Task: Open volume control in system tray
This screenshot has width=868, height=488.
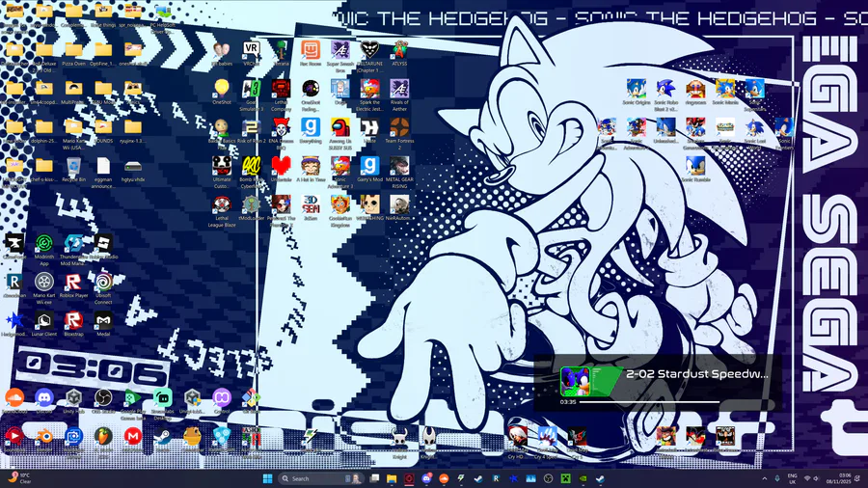Action: pos(816,478)
